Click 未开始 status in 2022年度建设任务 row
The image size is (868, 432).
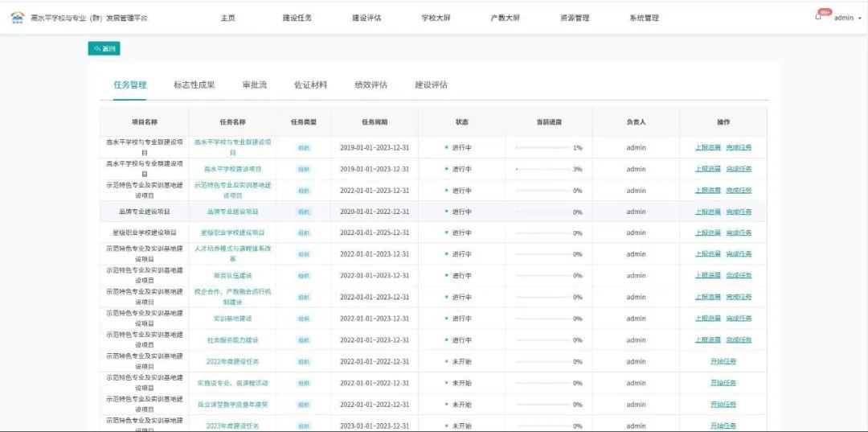click(x=461, y=362)
